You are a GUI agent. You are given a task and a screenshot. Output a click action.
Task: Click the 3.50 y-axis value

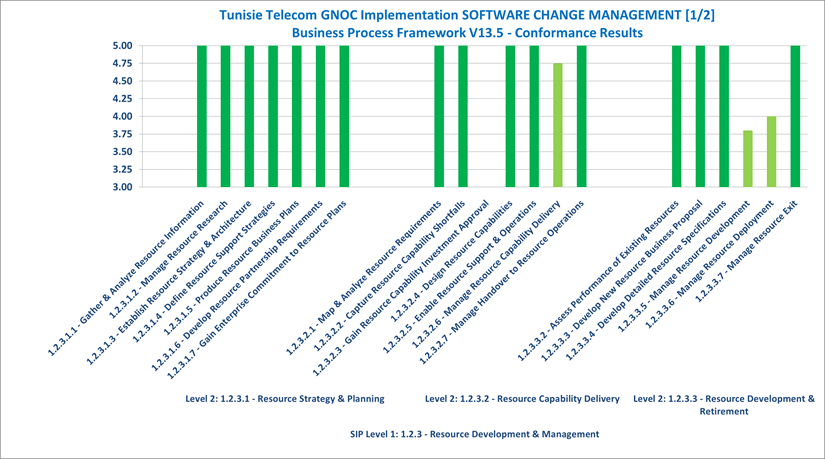pos(122,152)
